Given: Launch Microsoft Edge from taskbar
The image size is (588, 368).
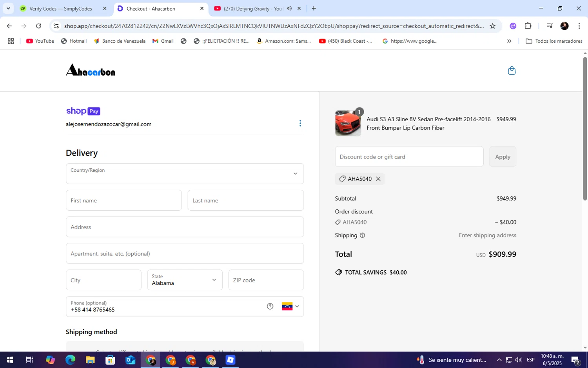Looking at the screenshot, I should (x=70, y=360).
